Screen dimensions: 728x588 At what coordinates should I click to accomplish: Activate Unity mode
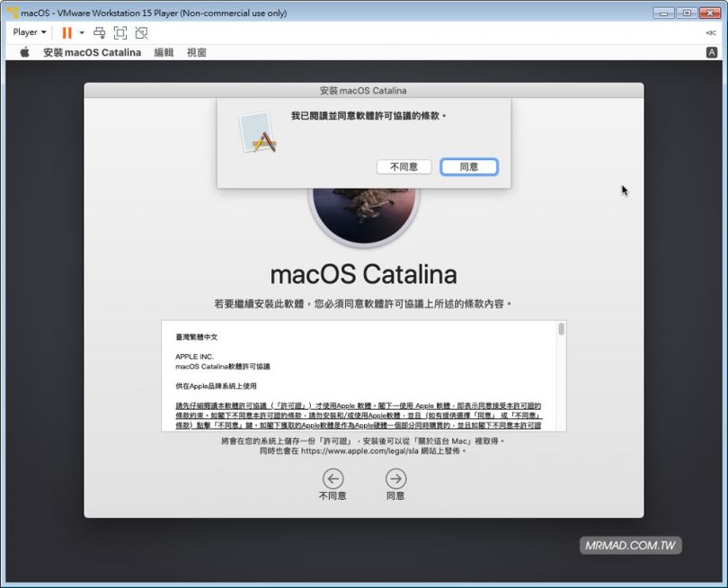click(141, 32)
